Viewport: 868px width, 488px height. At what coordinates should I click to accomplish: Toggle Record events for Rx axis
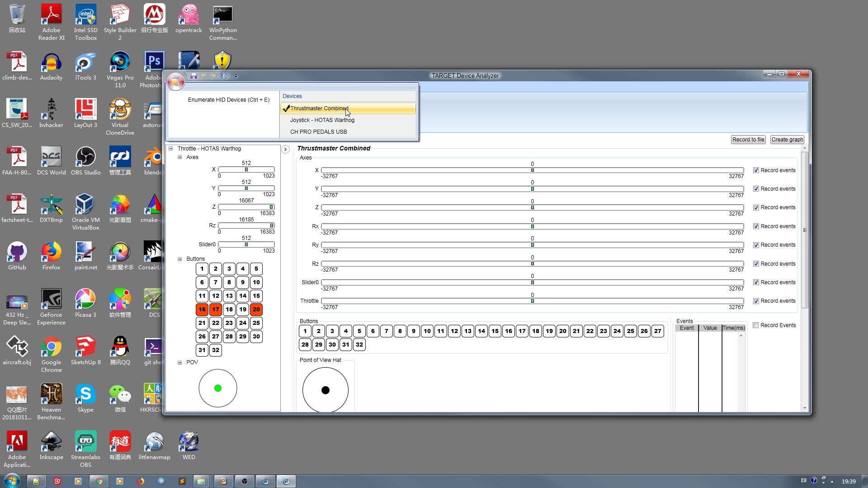coord(756,226)
